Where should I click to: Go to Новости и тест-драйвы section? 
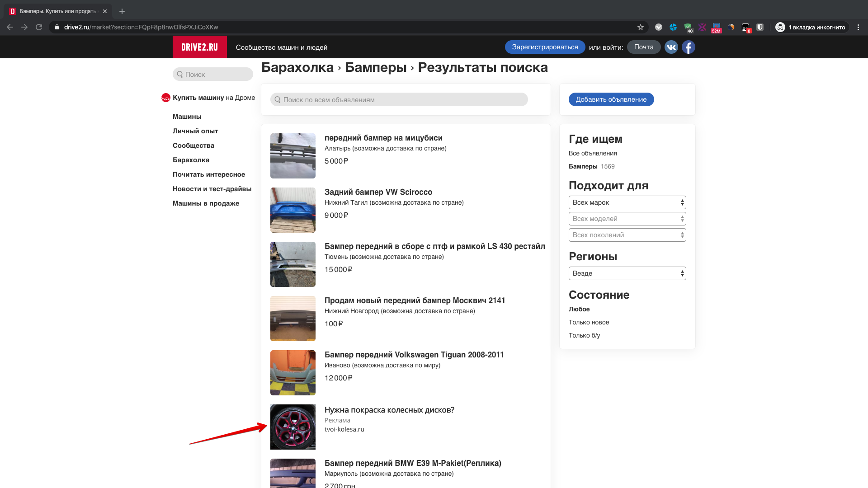[x=212, y=188]
